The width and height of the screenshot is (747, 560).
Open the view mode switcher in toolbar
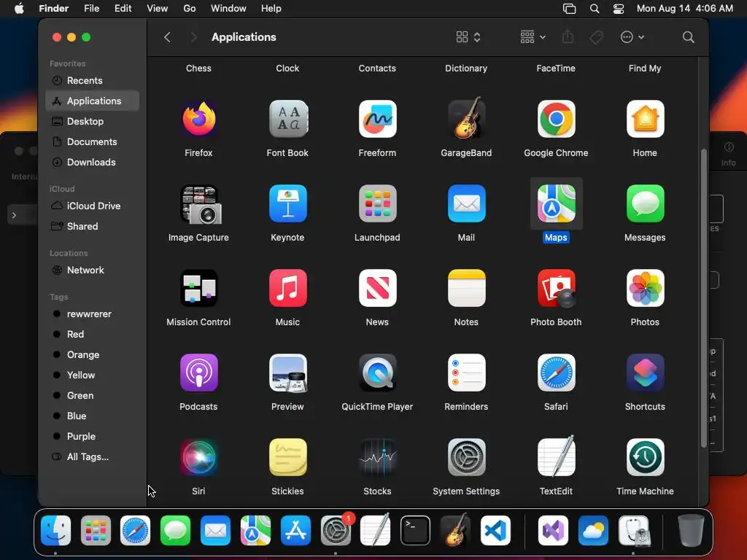[468, 37]
